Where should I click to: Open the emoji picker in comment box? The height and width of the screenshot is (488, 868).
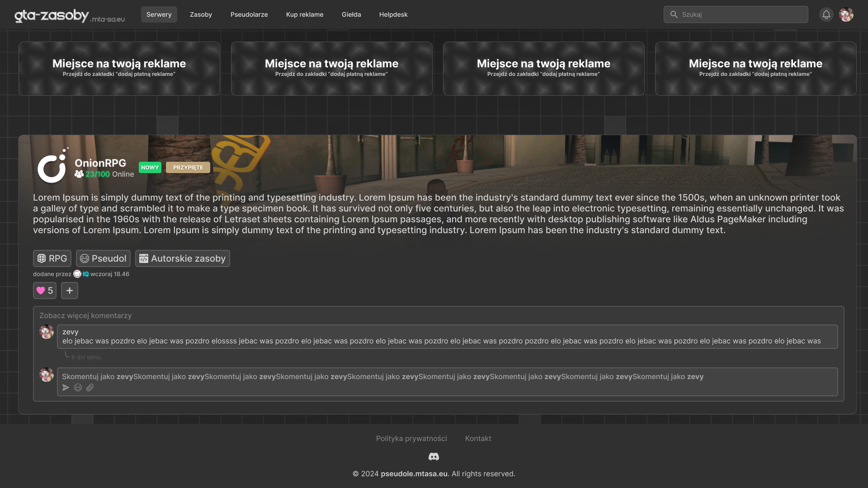click(78, 388)
